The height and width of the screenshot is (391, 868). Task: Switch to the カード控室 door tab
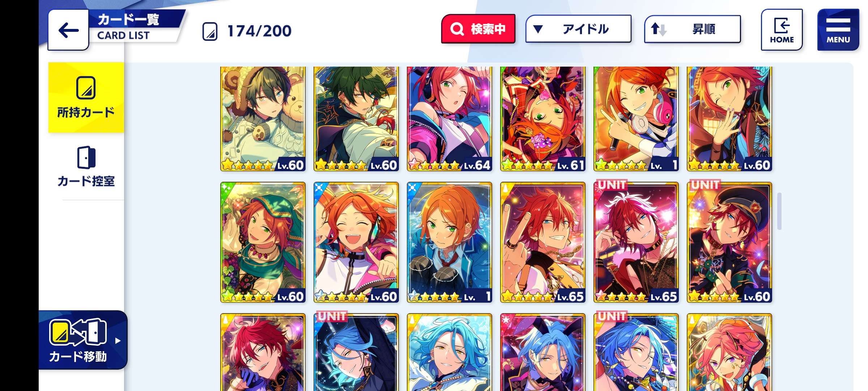coord(86,167)
